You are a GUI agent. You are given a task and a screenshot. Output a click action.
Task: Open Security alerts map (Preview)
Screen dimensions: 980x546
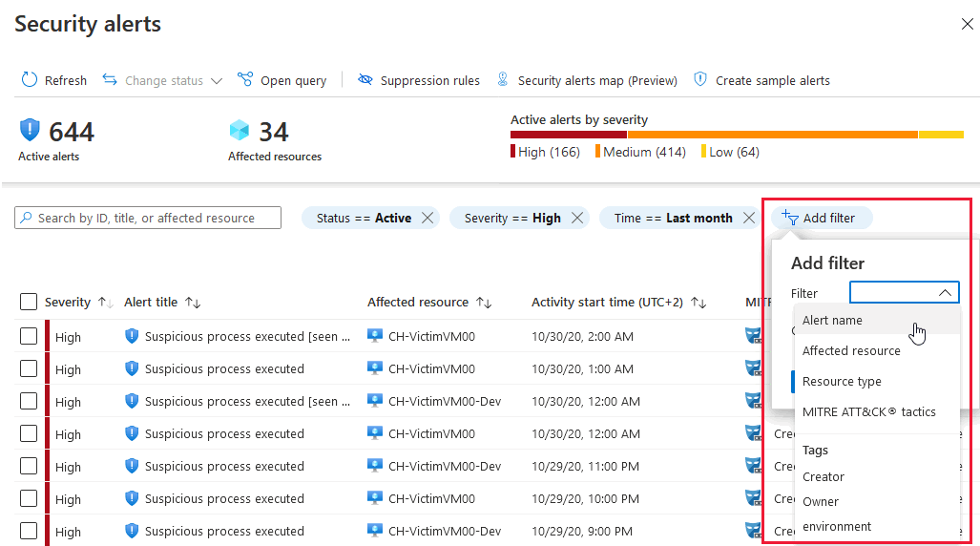(587, 81)
